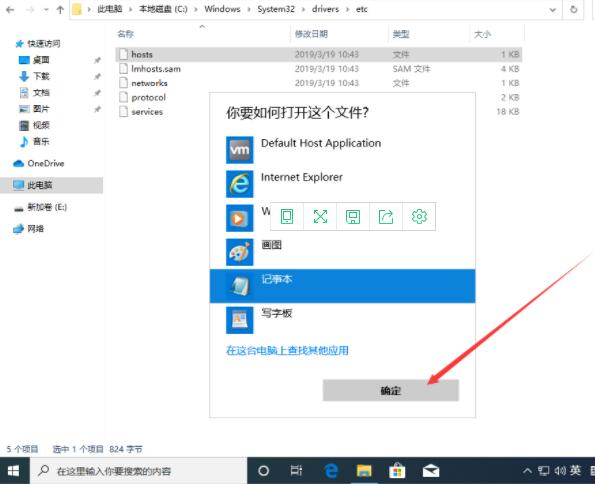This screenshot has height=484, width=595.
Task: Expand address bar history dropdown
Action: coord(552,9)
